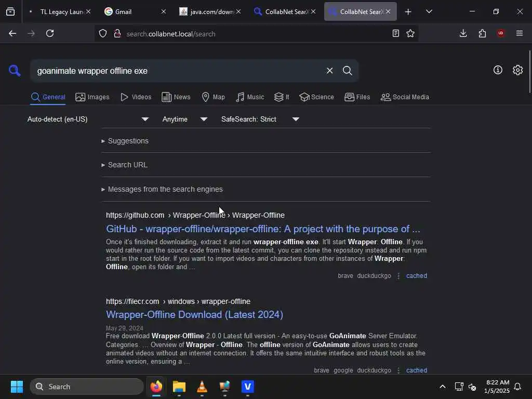This screenshot has width=532, height=399.
Task: Open the notifications bell
Action: (x=517, y=387)
